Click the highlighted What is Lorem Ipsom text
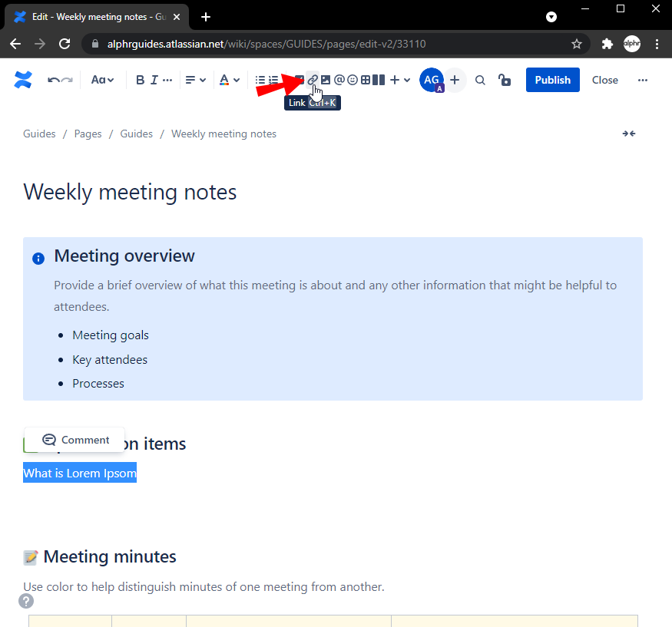 [x=80, y=473]
